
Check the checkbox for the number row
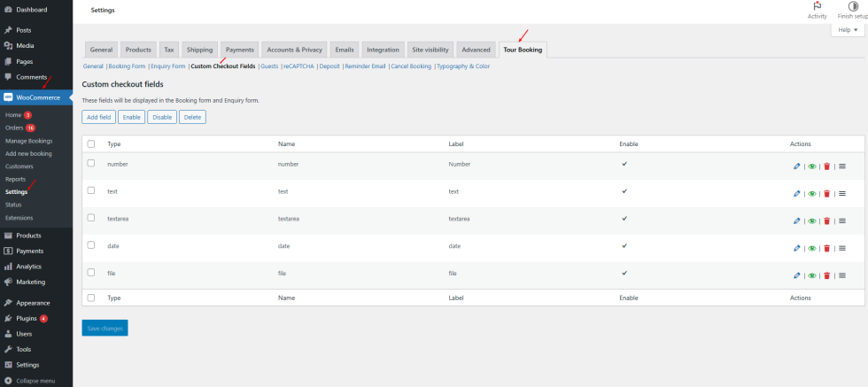click(91, 164)
